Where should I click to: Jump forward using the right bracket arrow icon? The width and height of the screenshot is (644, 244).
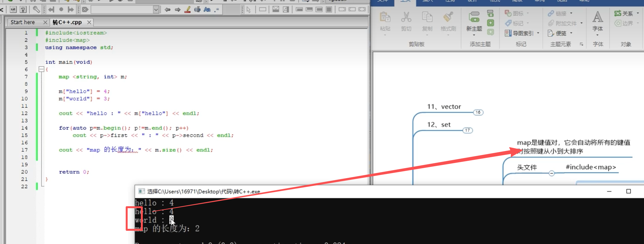pos(71,9)
